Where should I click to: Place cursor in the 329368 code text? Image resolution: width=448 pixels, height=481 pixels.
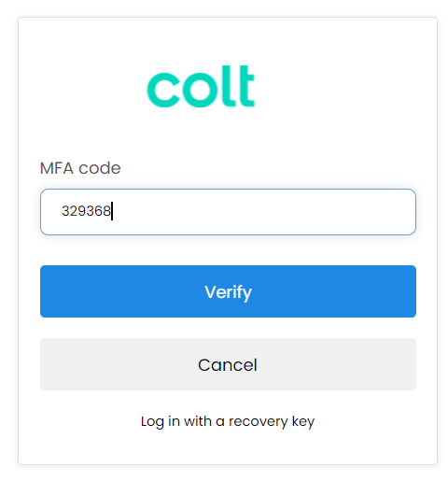point(86,211)
